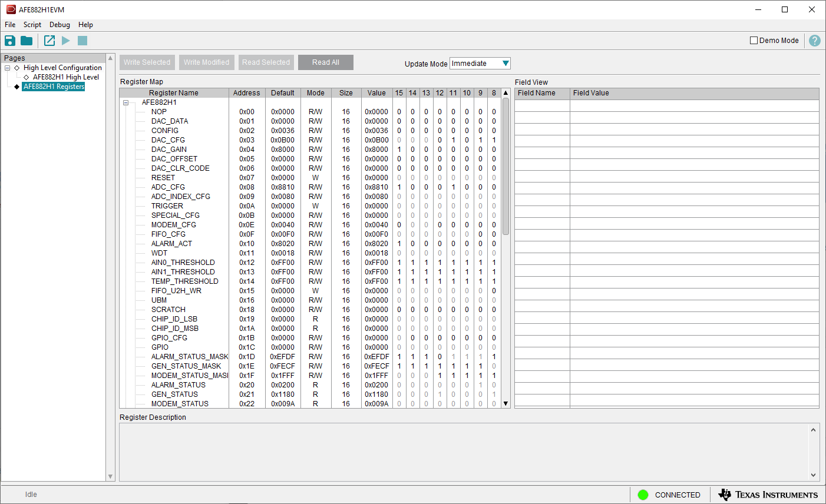Select AFE882H1 High Level page

click(x=66, y=77)
